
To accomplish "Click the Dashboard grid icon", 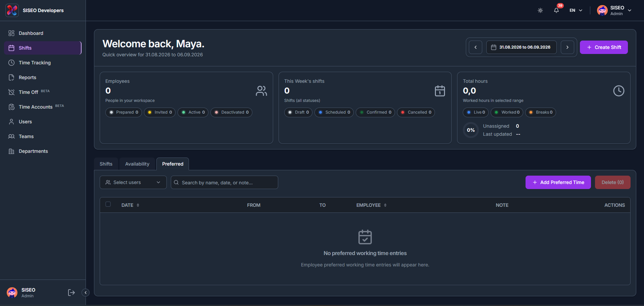I will point(11,33).
